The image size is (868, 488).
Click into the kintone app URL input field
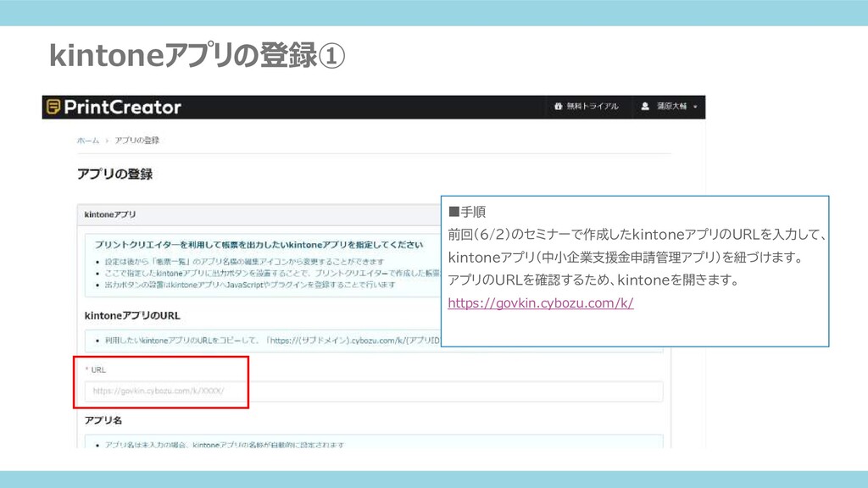(374, 391)
